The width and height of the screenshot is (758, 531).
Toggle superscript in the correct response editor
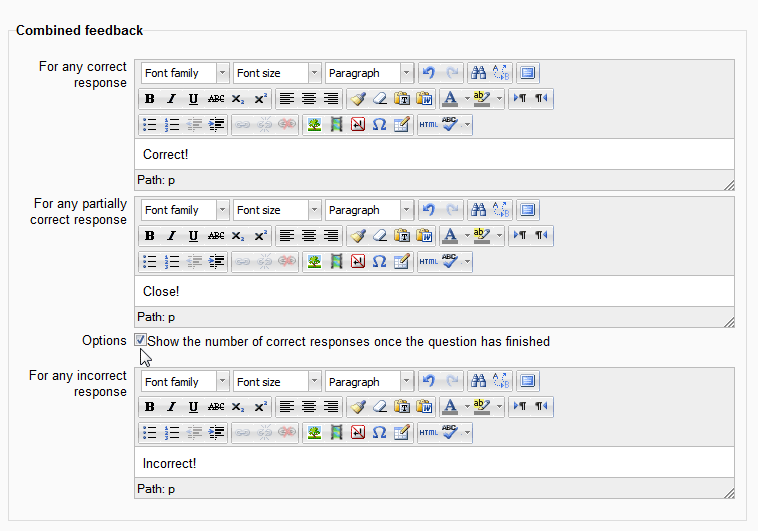pos(261,99)
